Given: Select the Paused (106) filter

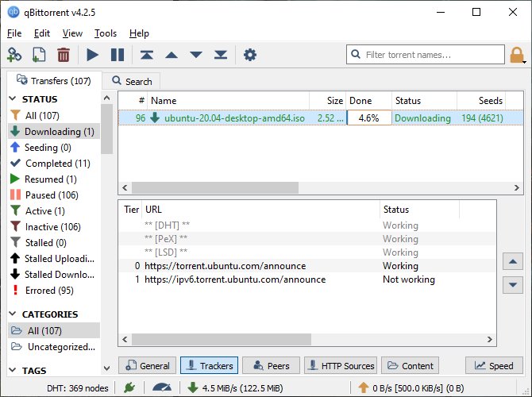Looking at the screenshot, I should coord(54,195).
